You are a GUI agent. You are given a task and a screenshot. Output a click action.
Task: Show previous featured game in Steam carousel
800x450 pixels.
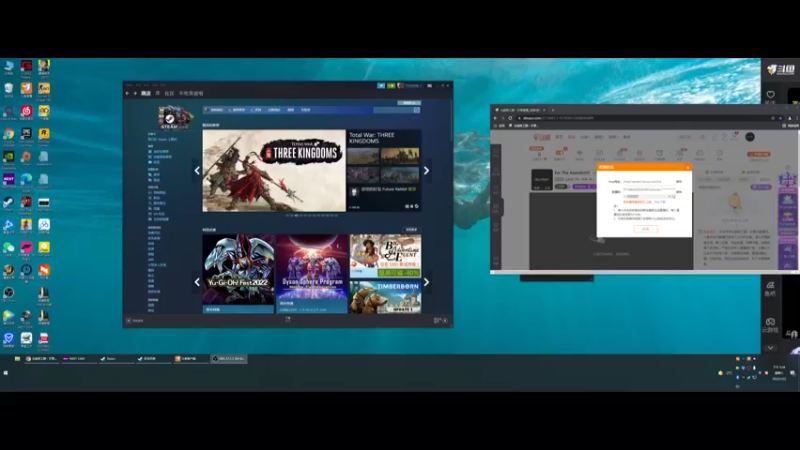coord(197,171)
